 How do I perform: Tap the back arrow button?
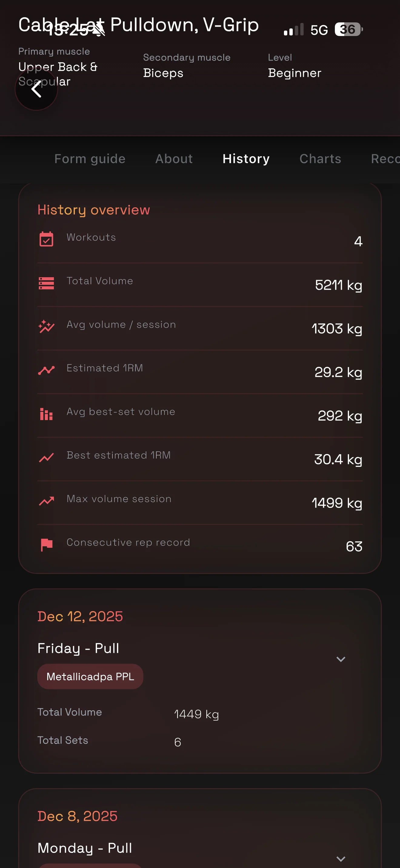(x=36, y=90)
